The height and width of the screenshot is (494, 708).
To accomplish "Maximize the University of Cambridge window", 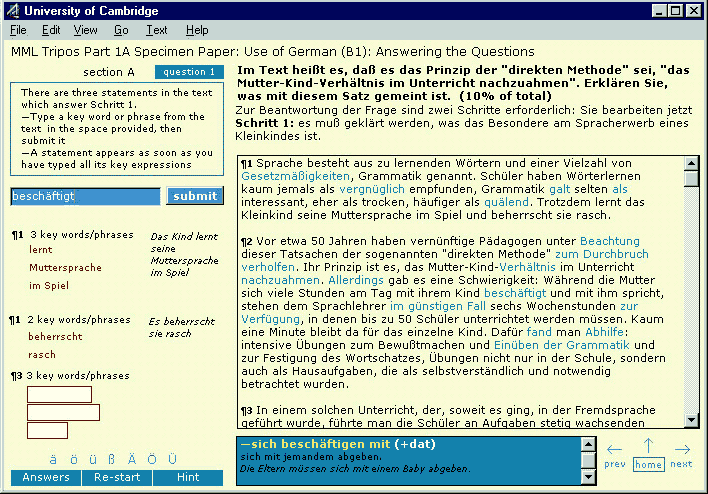I will [675, 10].
